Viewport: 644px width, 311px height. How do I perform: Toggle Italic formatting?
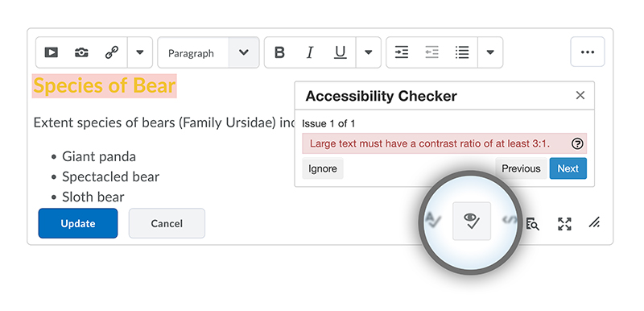point(310,52)
